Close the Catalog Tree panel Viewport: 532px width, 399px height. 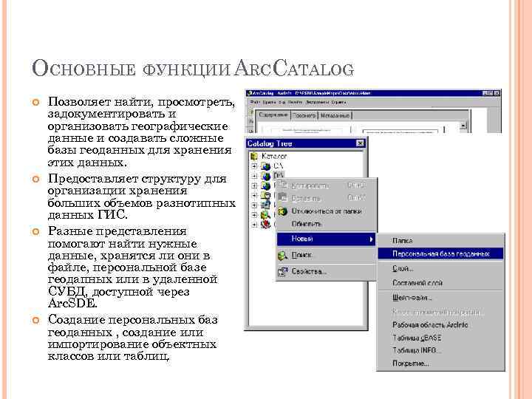click(361, 143)
